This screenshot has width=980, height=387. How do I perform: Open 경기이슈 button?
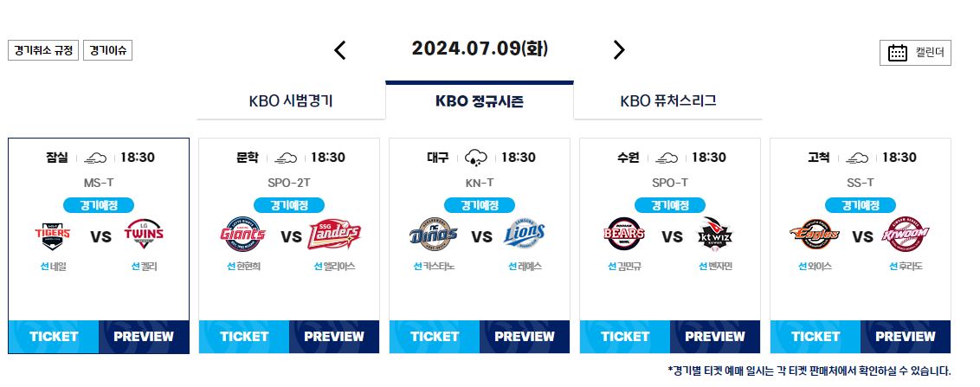[x=107, y=50]
